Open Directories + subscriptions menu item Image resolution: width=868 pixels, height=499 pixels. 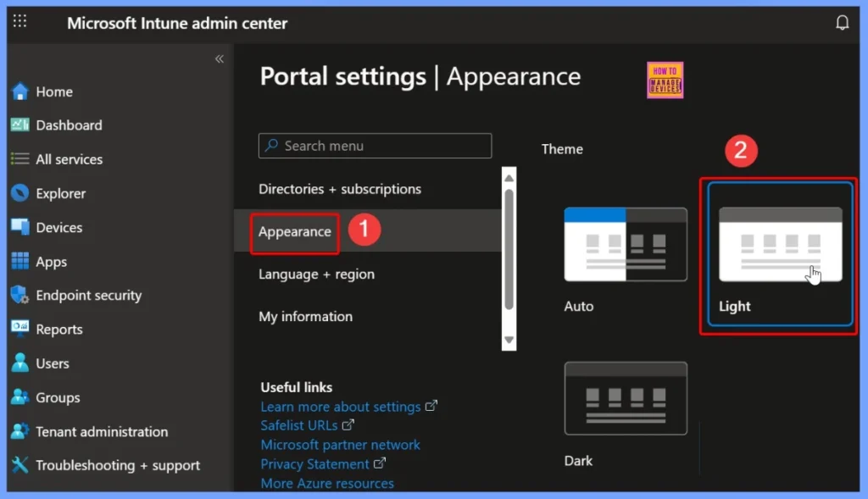click(339, 189)
